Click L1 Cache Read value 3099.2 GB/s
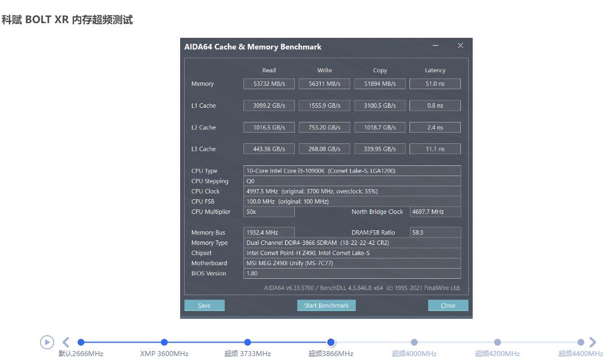615x364 pixels. click(x=269, y=106)
